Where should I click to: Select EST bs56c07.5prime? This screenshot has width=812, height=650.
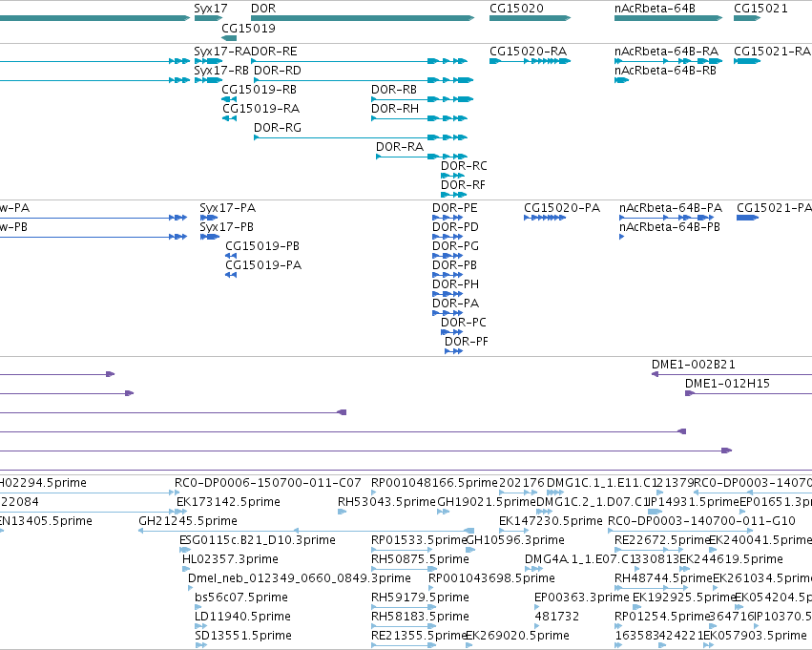[240, 598]
